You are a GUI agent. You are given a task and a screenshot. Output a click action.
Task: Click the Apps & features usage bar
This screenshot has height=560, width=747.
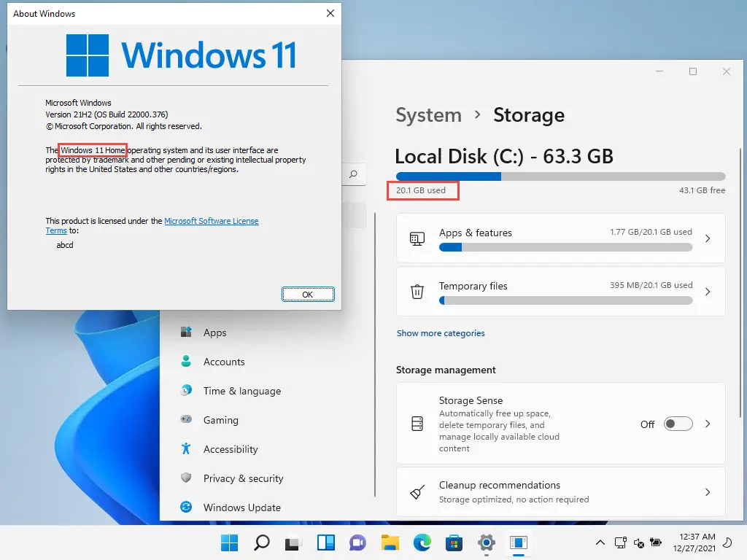tap(565, 247)
